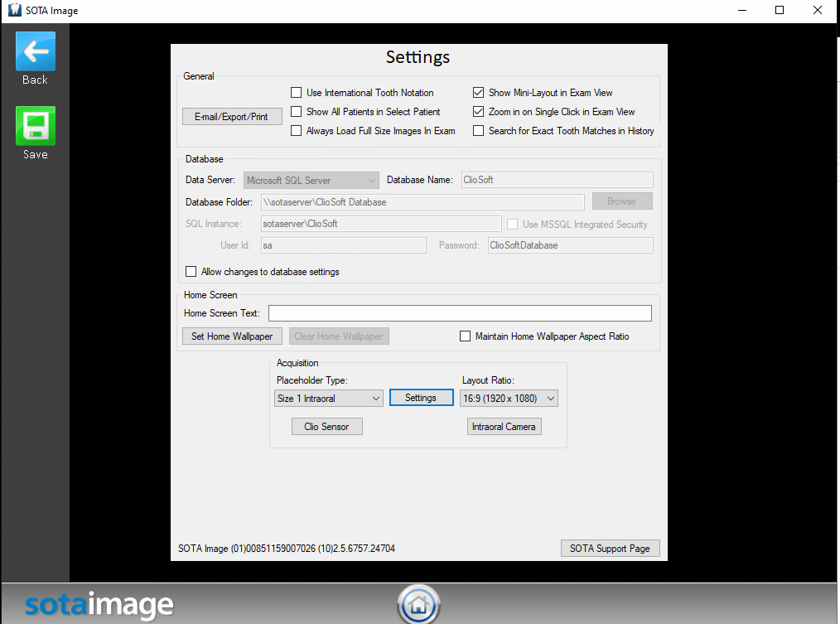Click the SOTA Image title bar icon
Screen dimensions: 840x624
(14, 10)
